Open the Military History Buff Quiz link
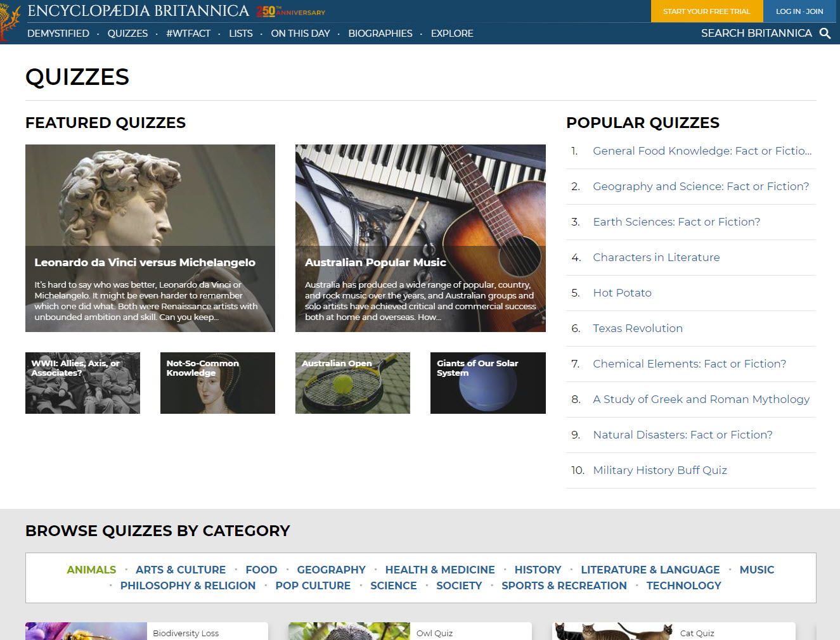840x640 pixels. click(x=660, y=470)
